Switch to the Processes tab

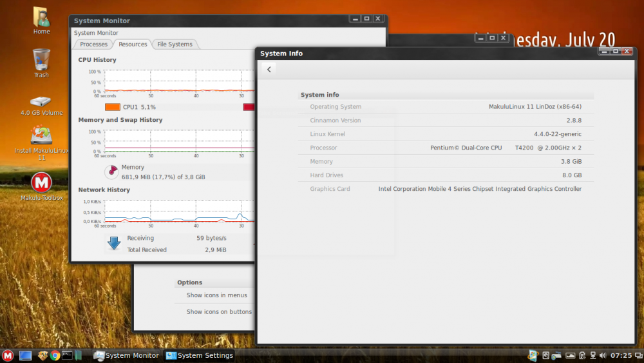93,44
